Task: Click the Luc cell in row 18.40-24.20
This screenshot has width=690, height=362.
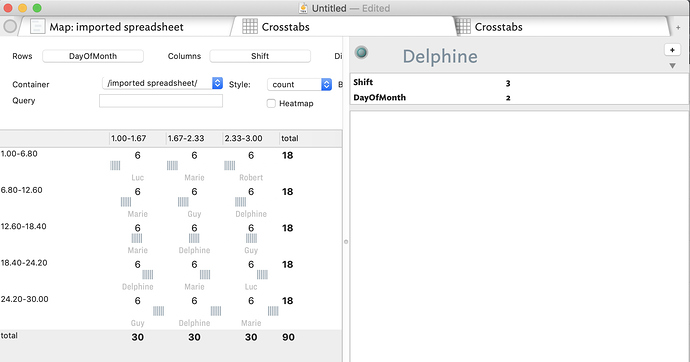Action: click(251, 287)
